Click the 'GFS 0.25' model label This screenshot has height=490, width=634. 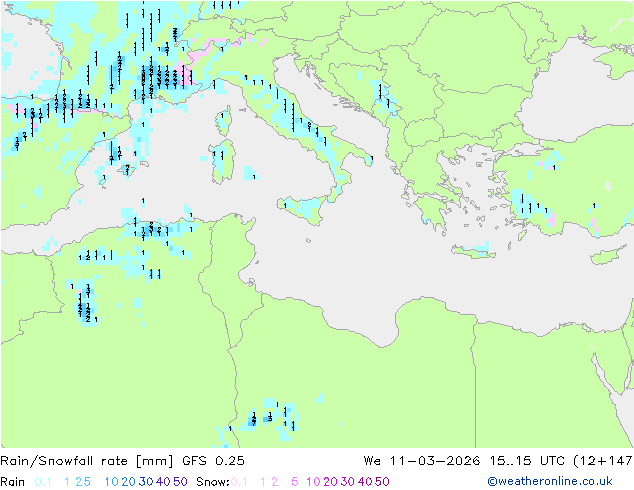213,461
